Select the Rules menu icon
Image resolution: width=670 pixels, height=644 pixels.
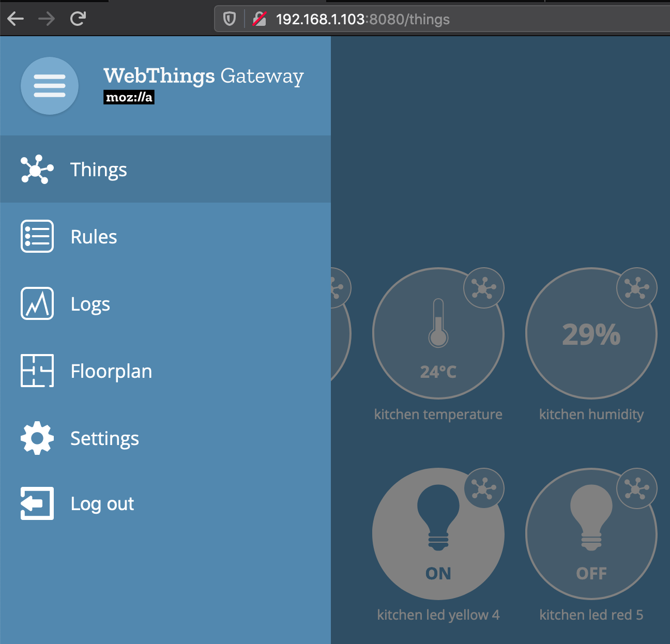36,236
